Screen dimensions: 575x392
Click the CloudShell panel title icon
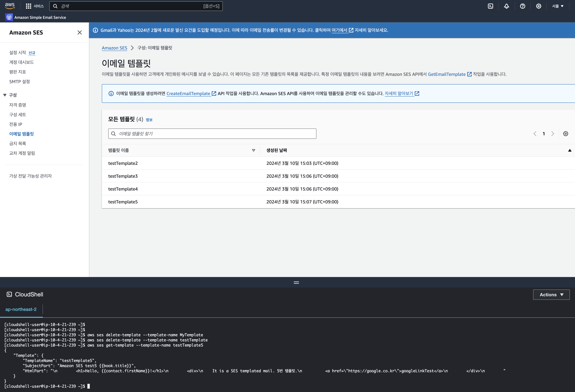[9, 294]
